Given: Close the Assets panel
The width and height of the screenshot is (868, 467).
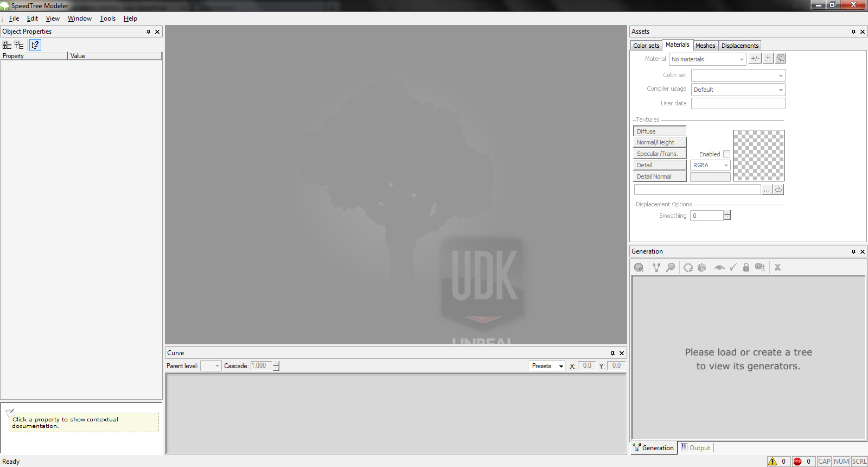Looking at the screenshot, I should [863, 31].
